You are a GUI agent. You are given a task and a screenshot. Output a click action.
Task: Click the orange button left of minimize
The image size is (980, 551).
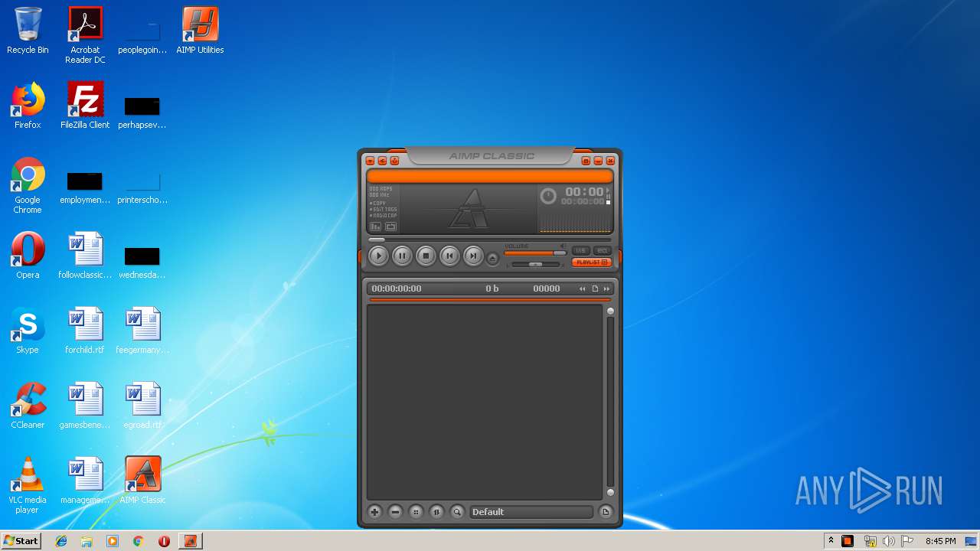586,161
